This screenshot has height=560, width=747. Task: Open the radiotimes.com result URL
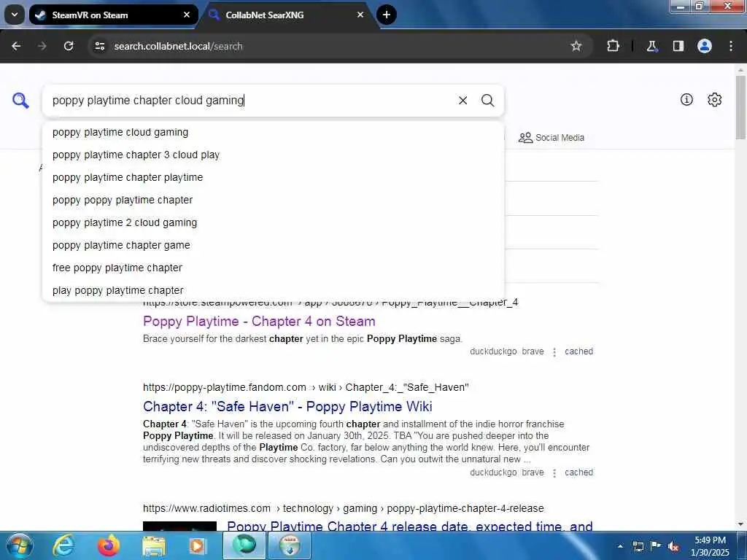pyautogui.click(x=343, y=508)
